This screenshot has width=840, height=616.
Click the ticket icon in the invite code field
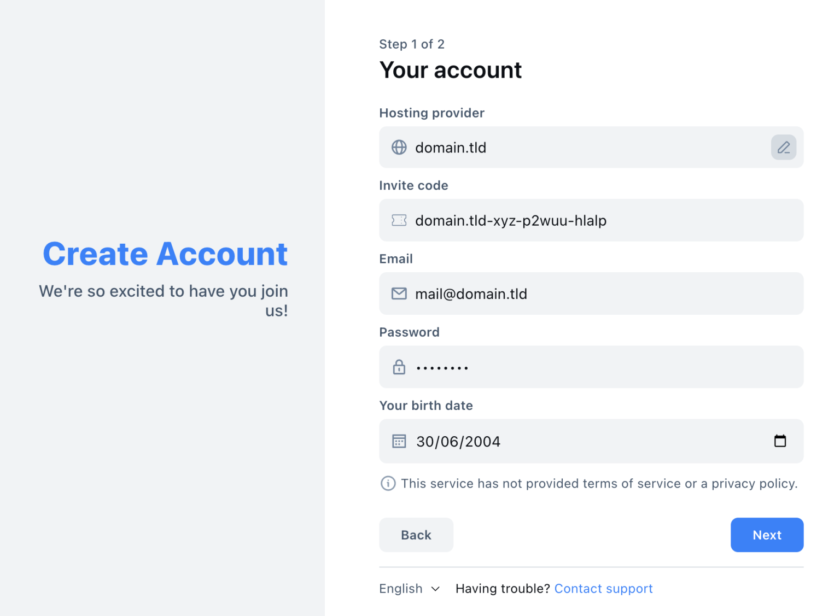coord(399,220)
